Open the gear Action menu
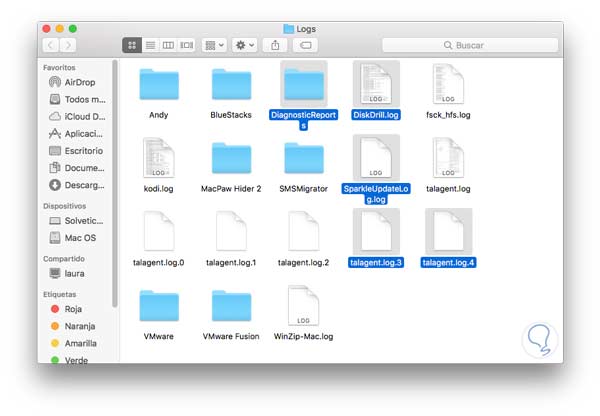 point(245,45)
